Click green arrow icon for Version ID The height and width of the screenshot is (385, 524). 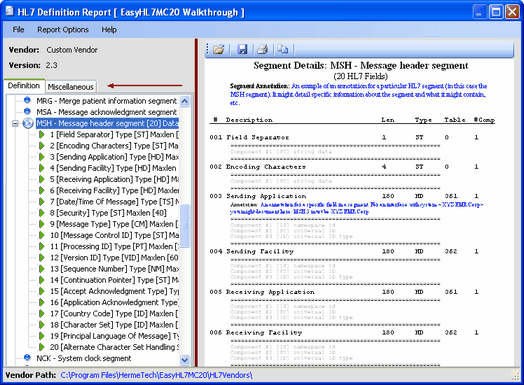[42, 258]
